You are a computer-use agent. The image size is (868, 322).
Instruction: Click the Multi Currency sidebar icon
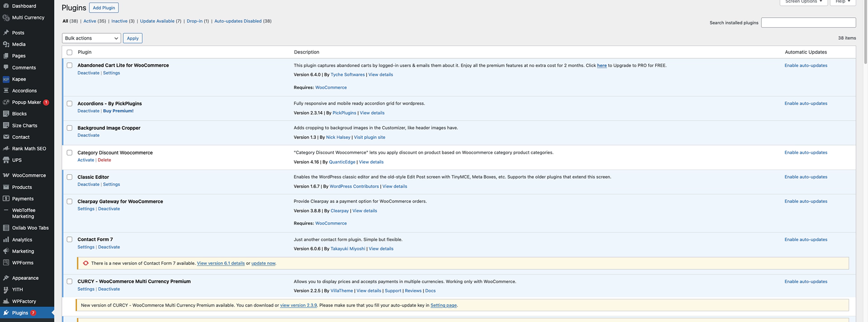(6, 18)
